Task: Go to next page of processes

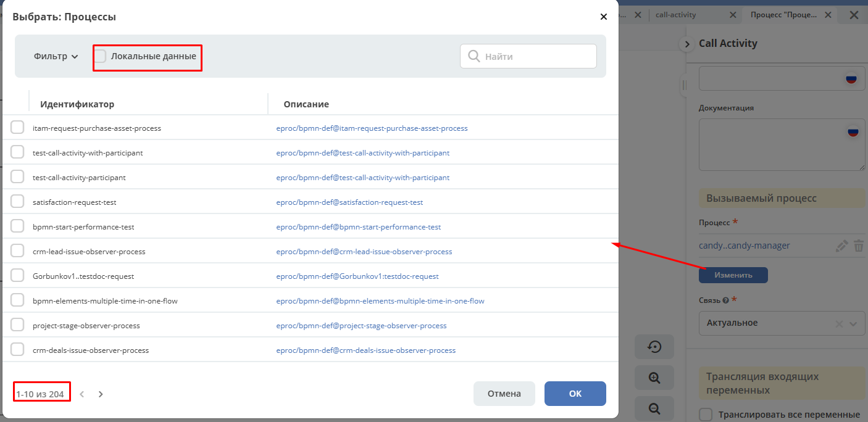Action: pyautogui.click(x=101, y=394)
